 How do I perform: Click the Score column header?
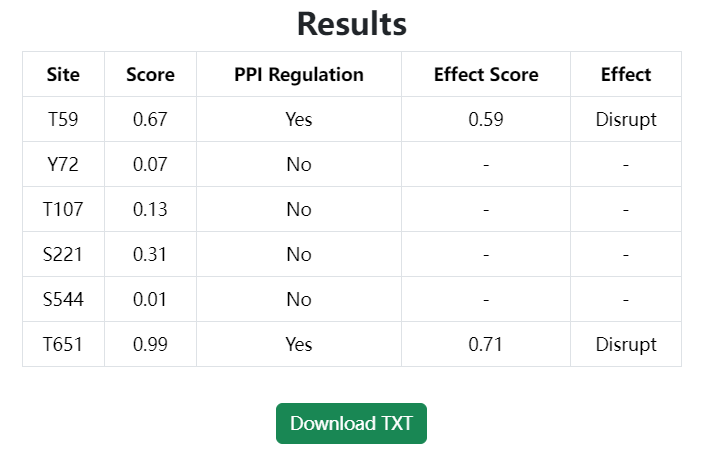click(150, 75)
